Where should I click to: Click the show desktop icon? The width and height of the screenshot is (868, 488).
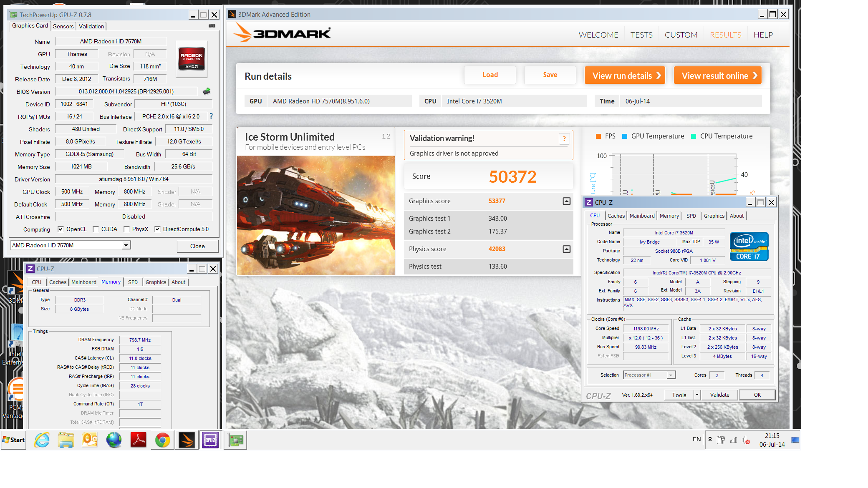click(795, 440)
